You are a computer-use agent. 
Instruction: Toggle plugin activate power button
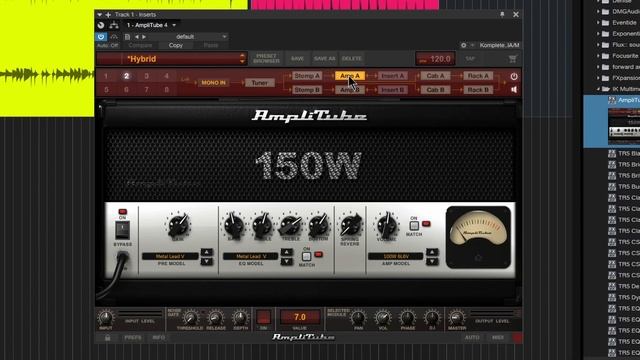click(101, 37)
